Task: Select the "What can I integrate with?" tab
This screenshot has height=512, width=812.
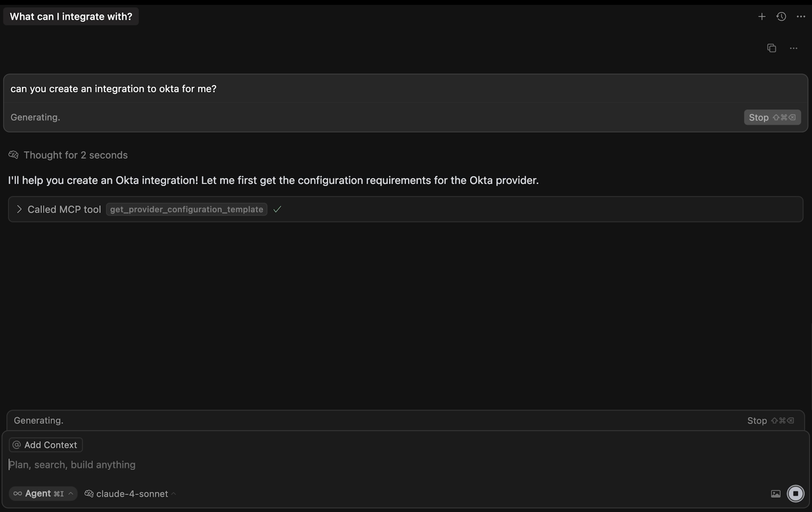Action: pos(71,17)
